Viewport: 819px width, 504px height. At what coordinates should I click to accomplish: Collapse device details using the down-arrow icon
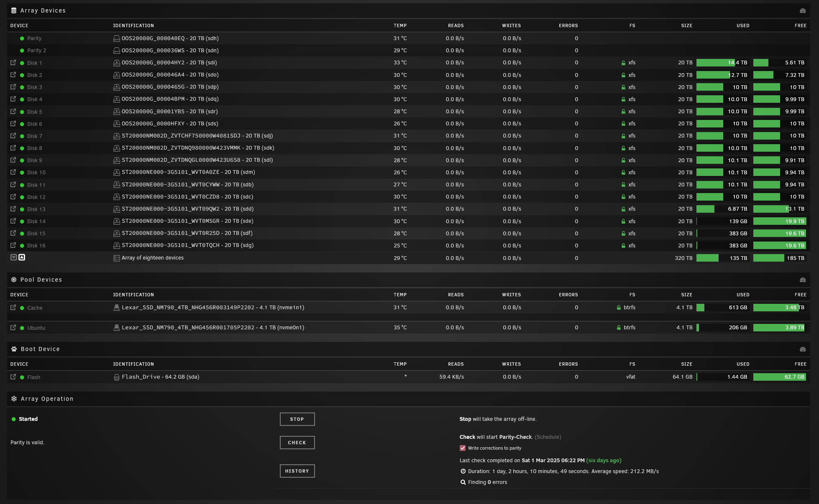(x=13, y=257)
